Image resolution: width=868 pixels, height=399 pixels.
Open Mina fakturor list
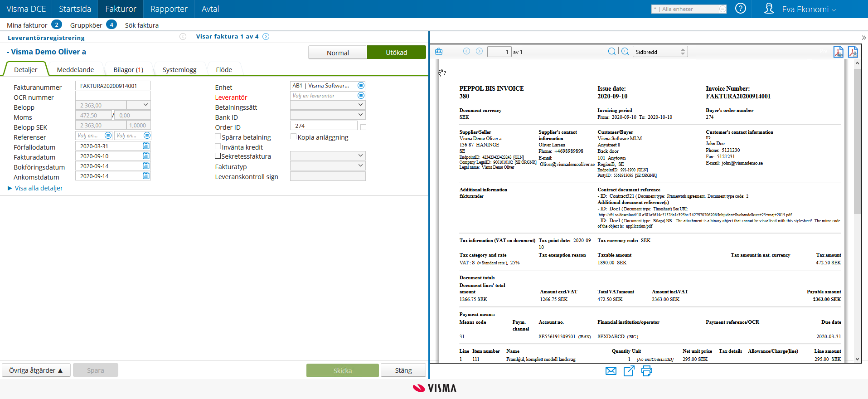[x=27, y=25]
